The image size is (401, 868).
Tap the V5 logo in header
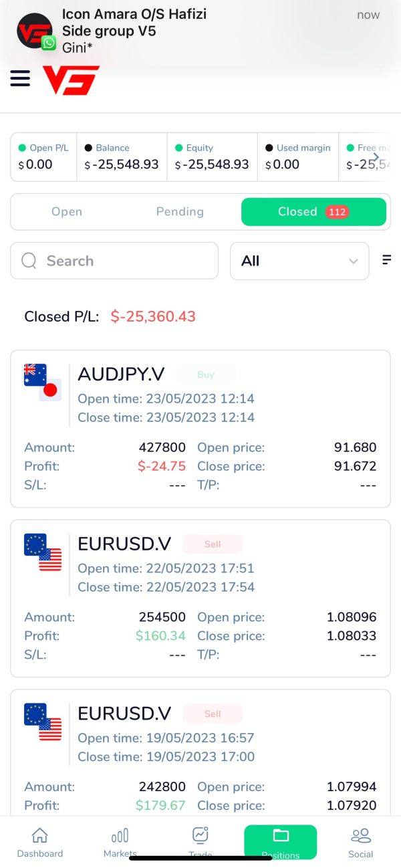click(x=71, y=80)
